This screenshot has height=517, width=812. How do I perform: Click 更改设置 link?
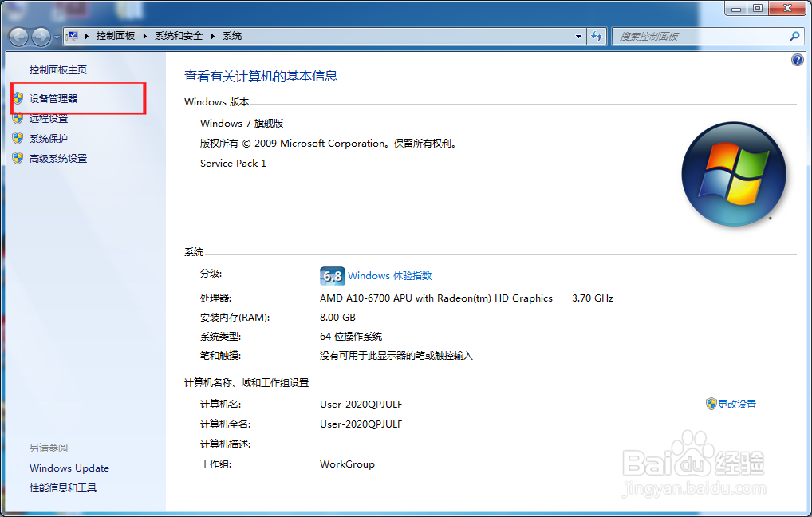click(737, 404)
